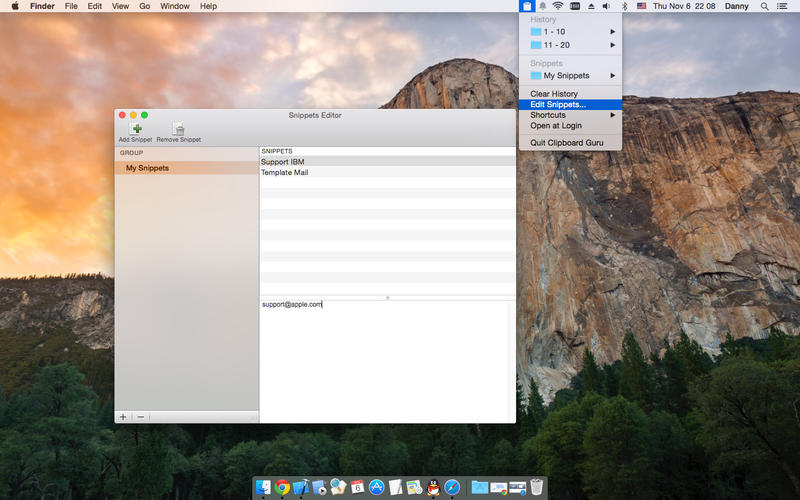Click the SNIPPETS column header
800x500 pixels.
[388, 152]
